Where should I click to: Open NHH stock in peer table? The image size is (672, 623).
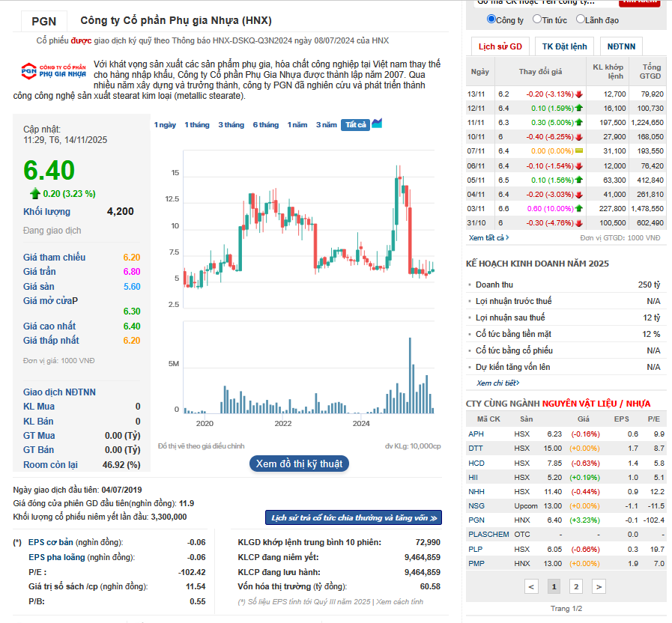[x=476, y=491]
